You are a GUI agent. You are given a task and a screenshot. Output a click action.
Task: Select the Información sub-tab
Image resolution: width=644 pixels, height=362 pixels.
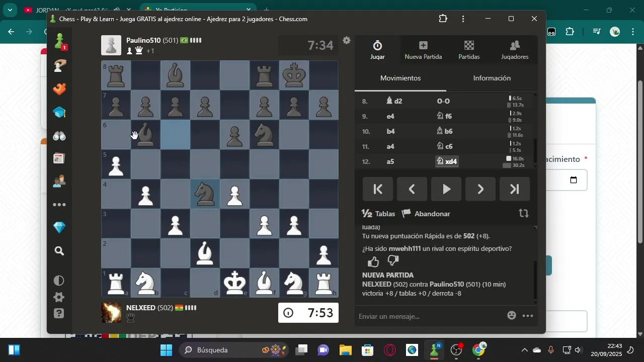click(x=492, y=78)
